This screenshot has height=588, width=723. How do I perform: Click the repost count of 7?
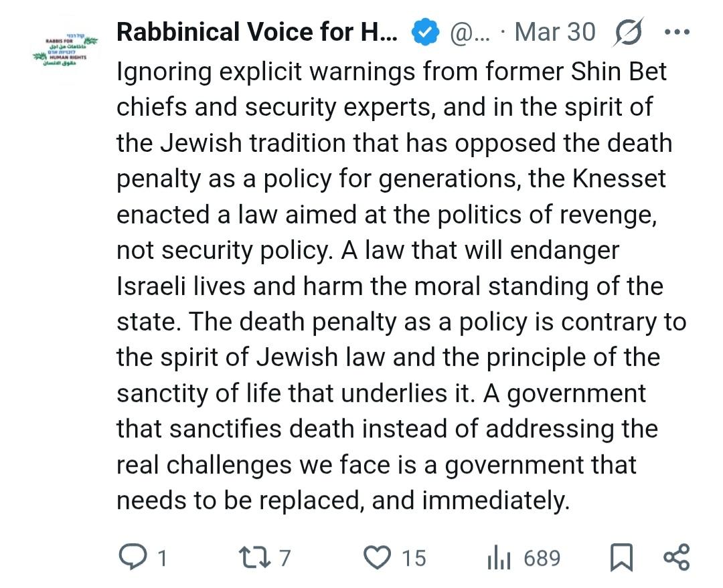285,558
